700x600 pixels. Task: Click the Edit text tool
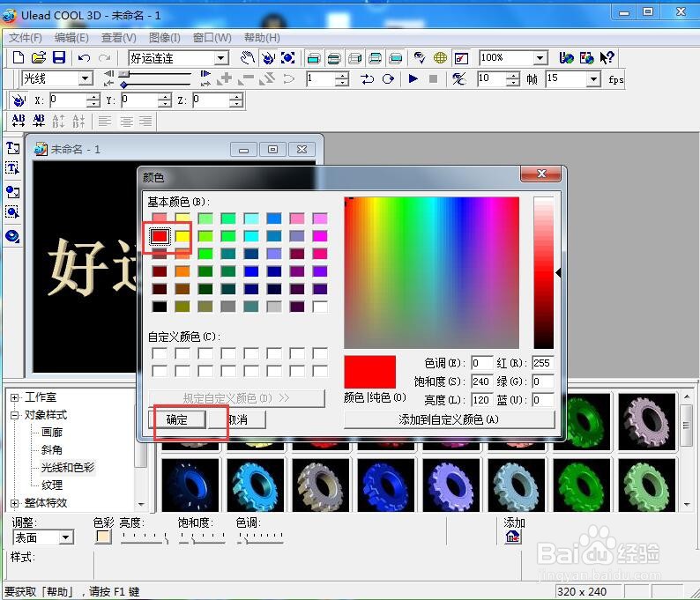coord(12,168)
